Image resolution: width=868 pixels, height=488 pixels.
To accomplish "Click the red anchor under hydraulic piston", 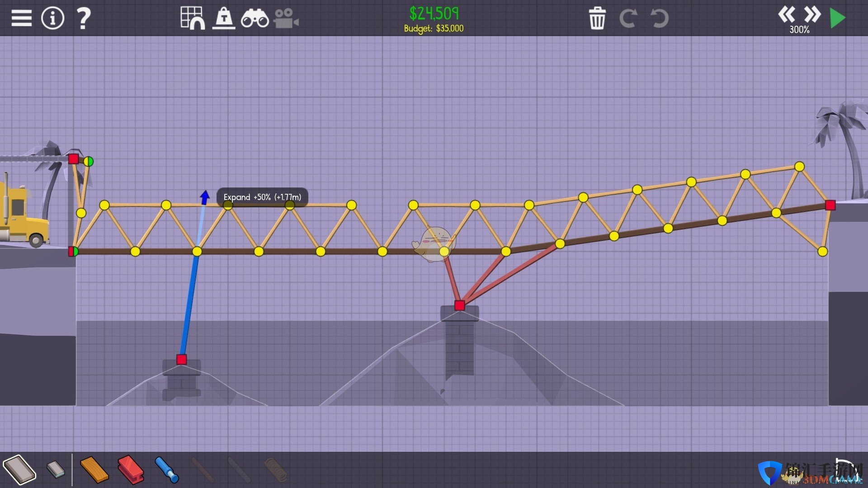I will coord(181,359).
